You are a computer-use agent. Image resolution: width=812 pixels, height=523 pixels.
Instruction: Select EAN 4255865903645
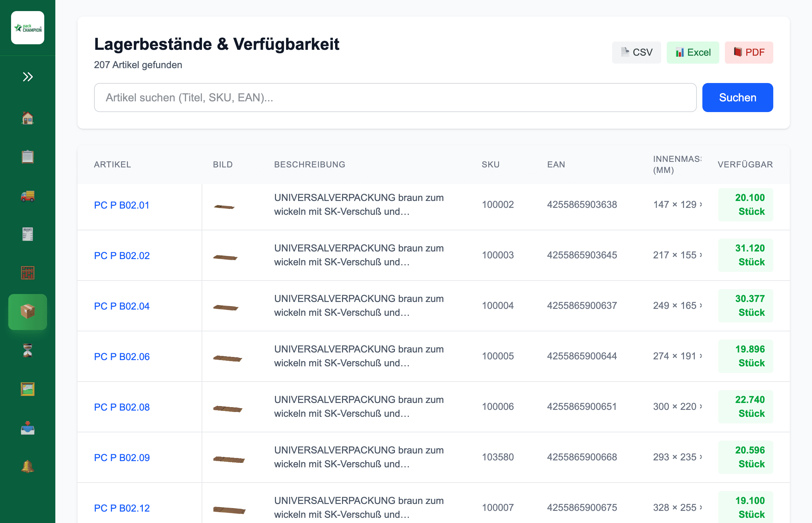tap(582, 255)
